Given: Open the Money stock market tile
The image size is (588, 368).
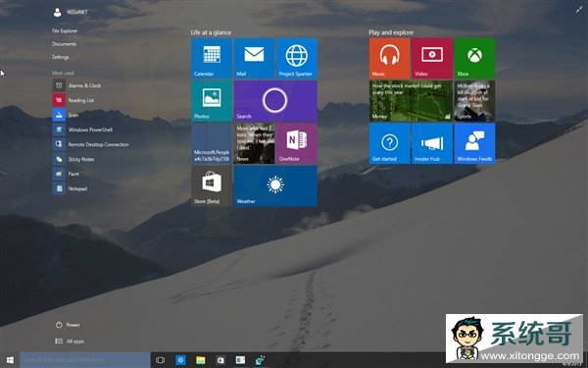Looking at the screenshot, I should [x=411, y=101].
